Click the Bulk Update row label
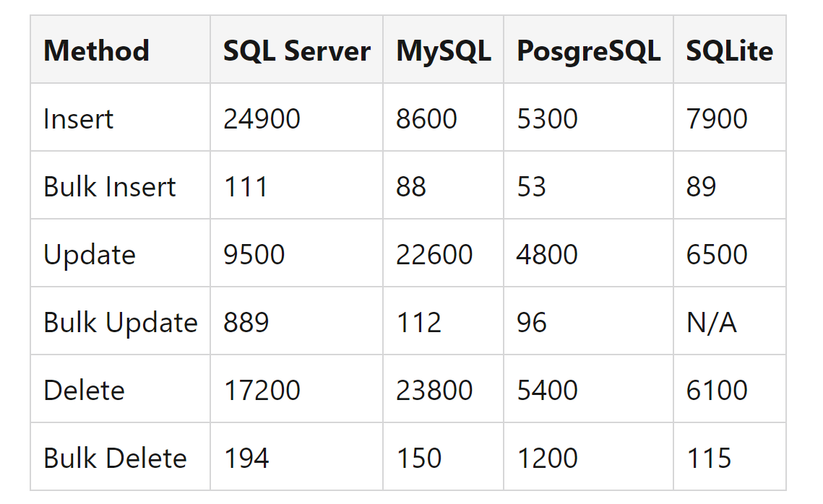Image resolution: width=823 pixels, height=504 pixels. (x=121, y=323)
